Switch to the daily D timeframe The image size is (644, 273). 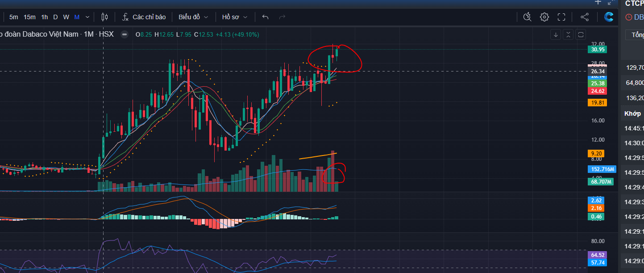tap(55, 17)
